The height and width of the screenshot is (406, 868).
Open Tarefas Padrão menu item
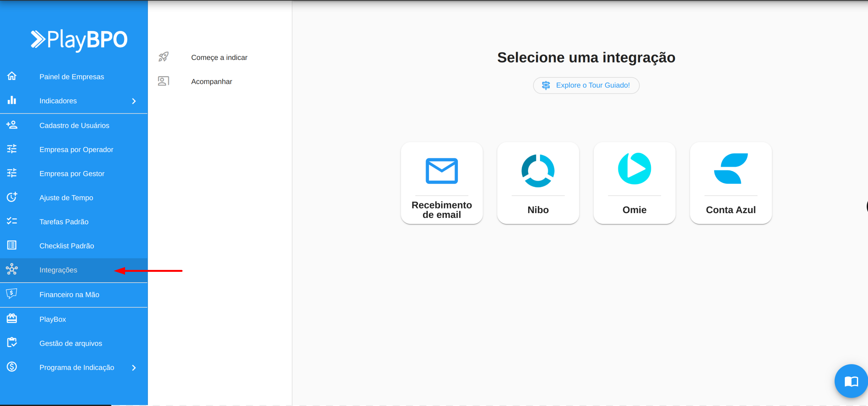coord(74,222)
